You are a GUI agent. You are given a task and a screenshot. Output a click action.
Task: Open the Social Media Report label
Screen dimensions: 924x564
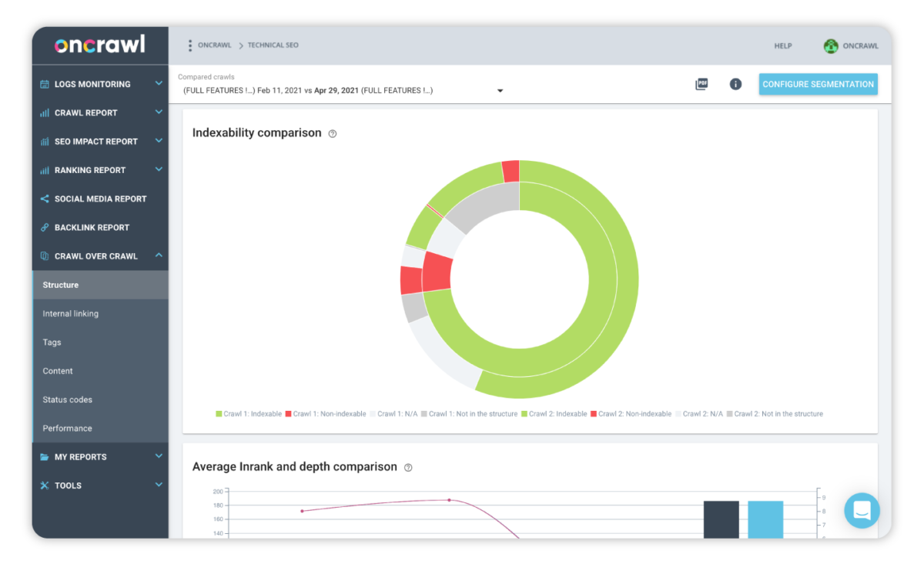click(101, 199)
